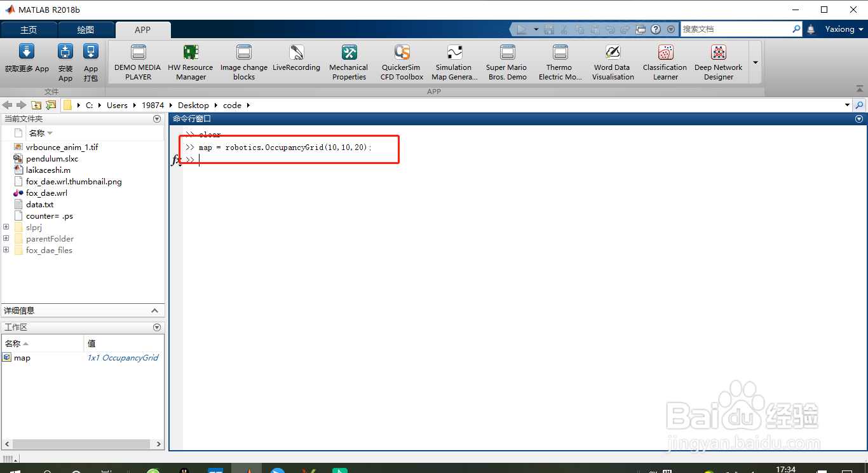Switch to the Plots (绘图) tab
The image size is (868, 473).
[x=86, y=30]
